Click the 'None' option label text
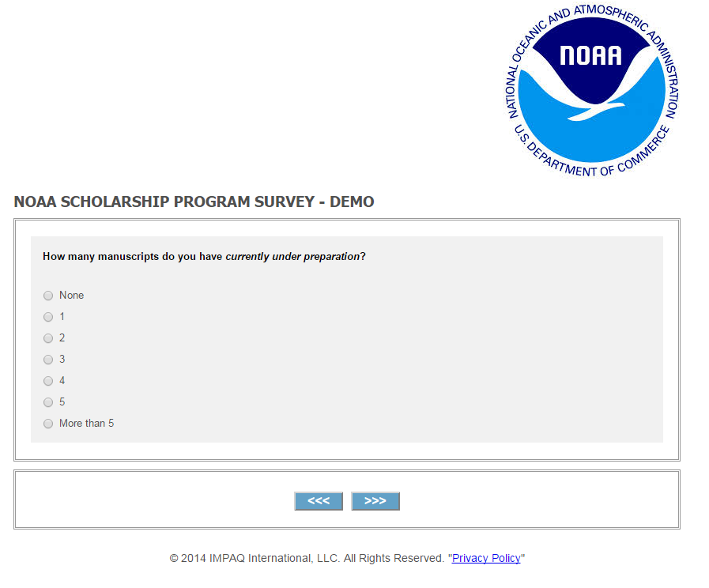This screenshot has width=709, height=588. click(71, 296)
